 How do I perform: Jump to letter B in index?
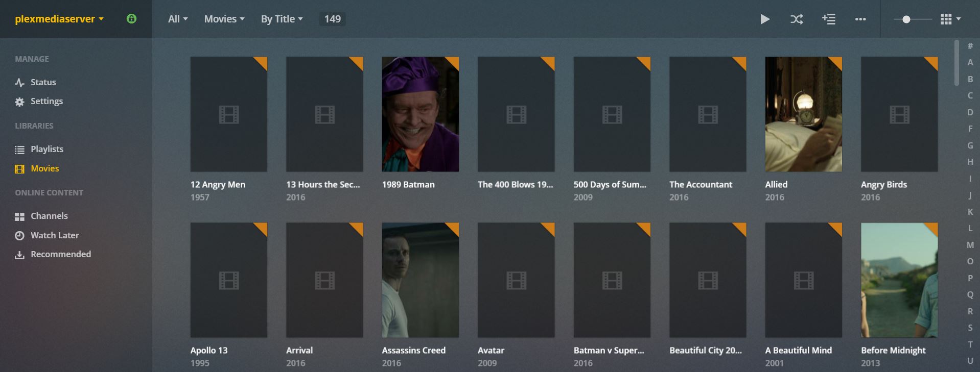[970, 79]
